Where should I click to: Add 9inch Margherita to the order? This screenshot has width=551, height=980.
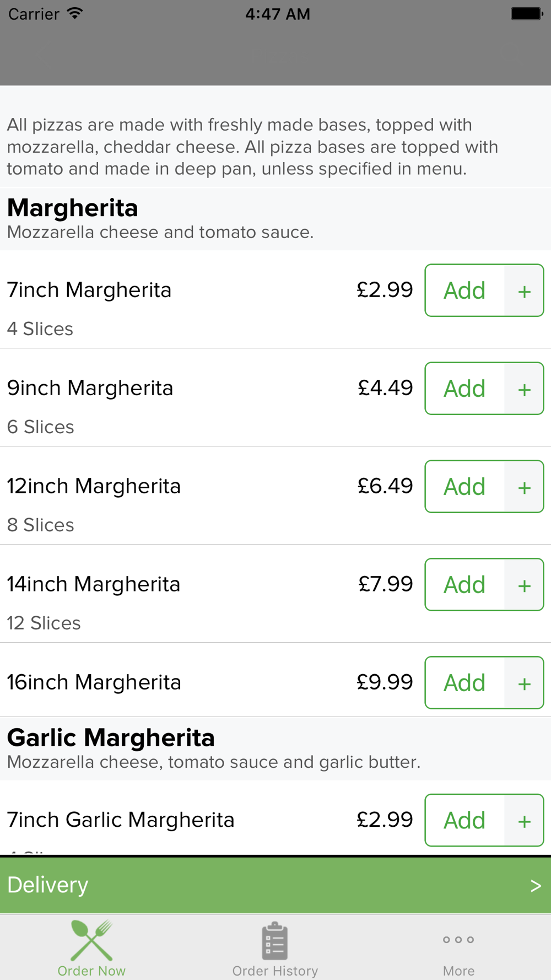[464, 389]
